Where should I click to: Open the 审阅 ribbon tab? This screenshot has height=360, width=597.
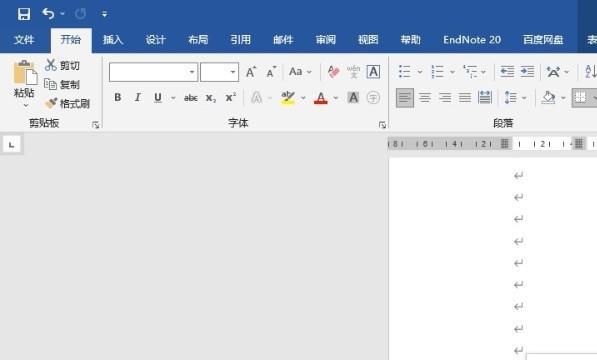point(326,40)
